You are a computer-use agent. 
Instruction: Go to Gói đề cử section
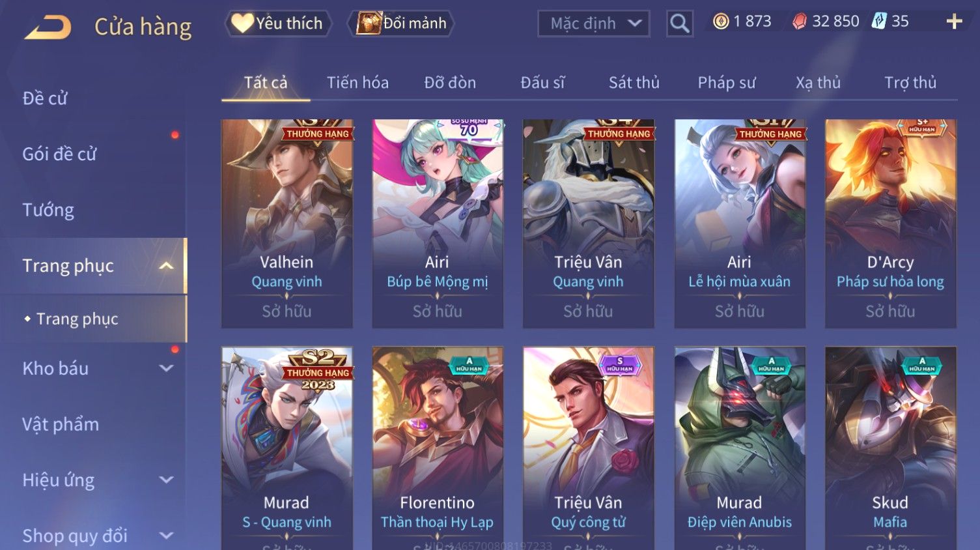tap(59, 154)
